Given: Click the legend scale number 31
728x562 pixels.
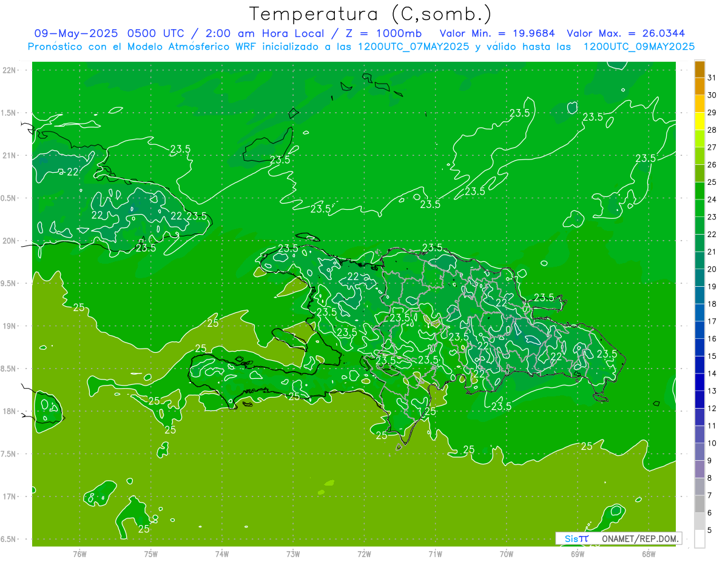Looking at the screenshot, I should (x=712, y=78).
